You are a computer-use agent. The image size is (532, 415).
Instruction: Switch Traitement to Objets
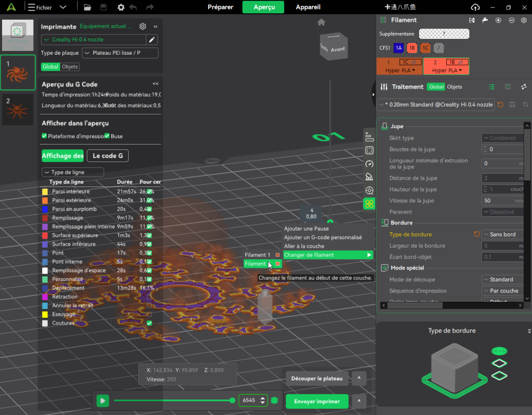pyautogui.click(x=454, y=87)
